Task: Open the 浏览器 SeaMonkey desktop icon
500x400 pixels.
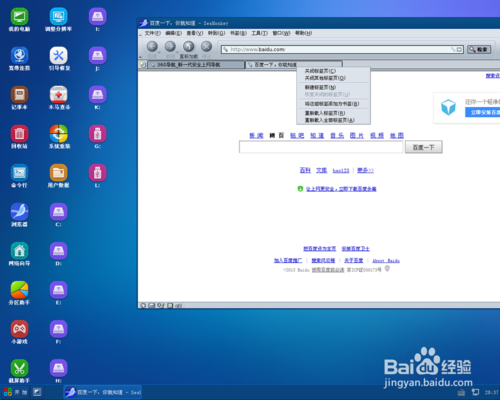Action: (19, 215)
